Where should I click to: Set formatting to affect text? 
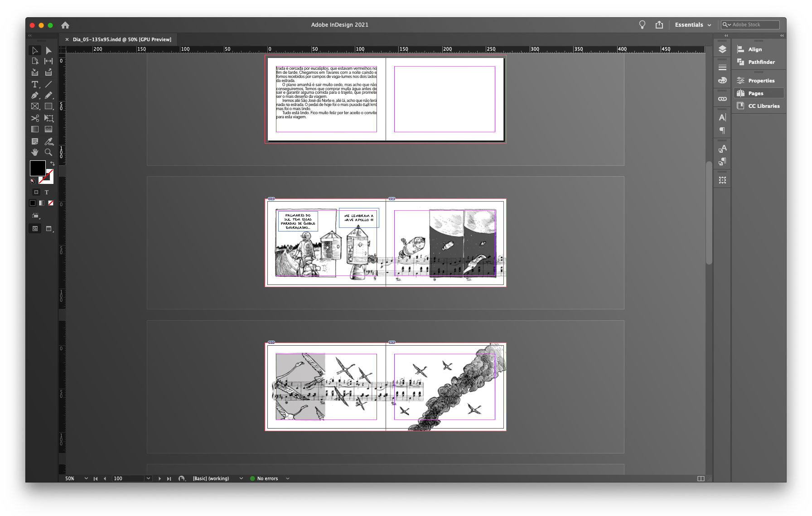(46, 192)
